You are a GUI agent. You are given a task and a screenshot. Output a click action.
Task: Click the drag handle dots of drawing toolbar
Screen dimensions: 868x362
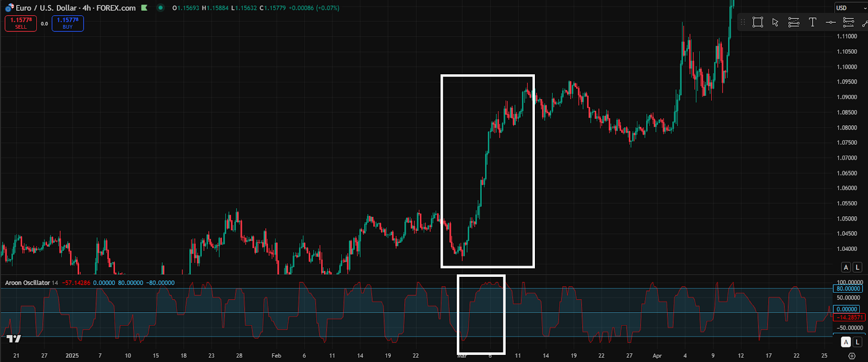point(743,22)
